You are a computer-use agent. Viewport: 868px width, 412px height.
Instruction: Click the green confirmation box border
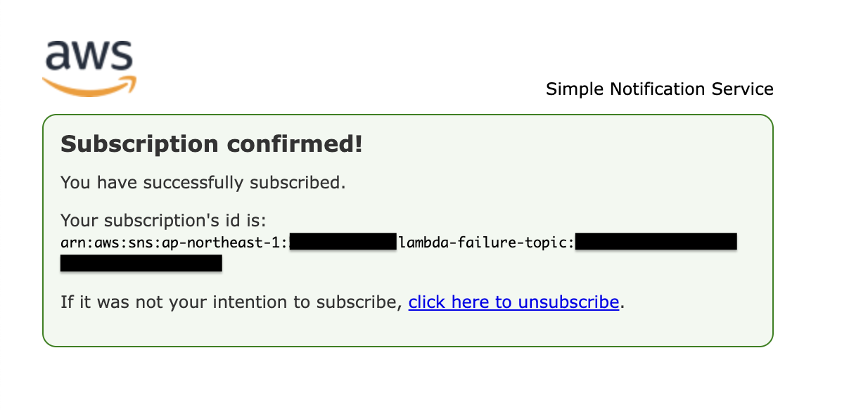(x=409, y=115)
